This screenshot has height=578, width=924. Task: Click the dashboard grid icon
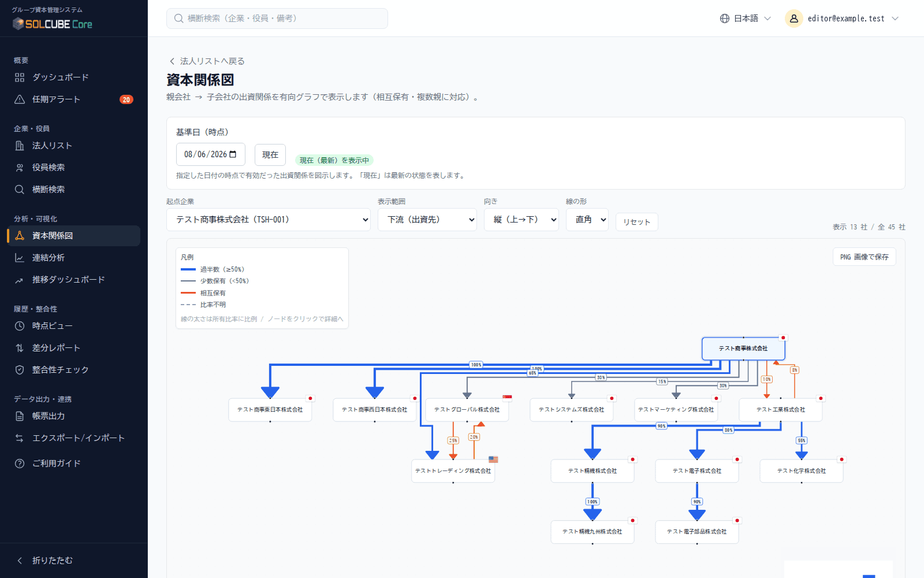[x=20, y=77]
